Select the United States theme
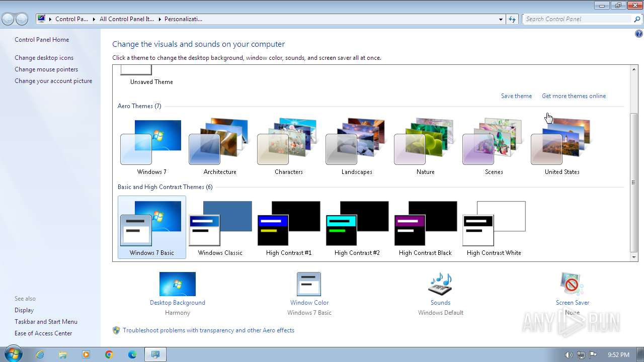Image resolution: width=644 pixels, height=362 pixels. [x=562, y=147]
